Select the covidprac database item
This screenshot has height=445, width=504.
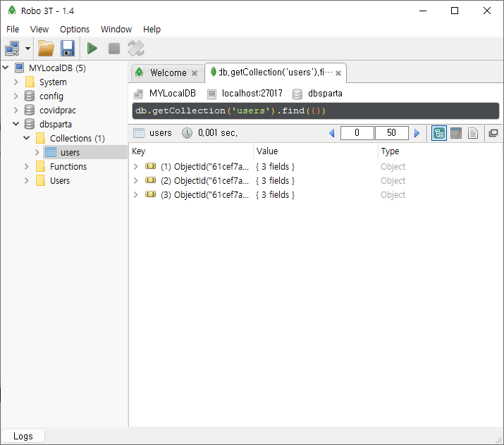click(x=58, y=111)
